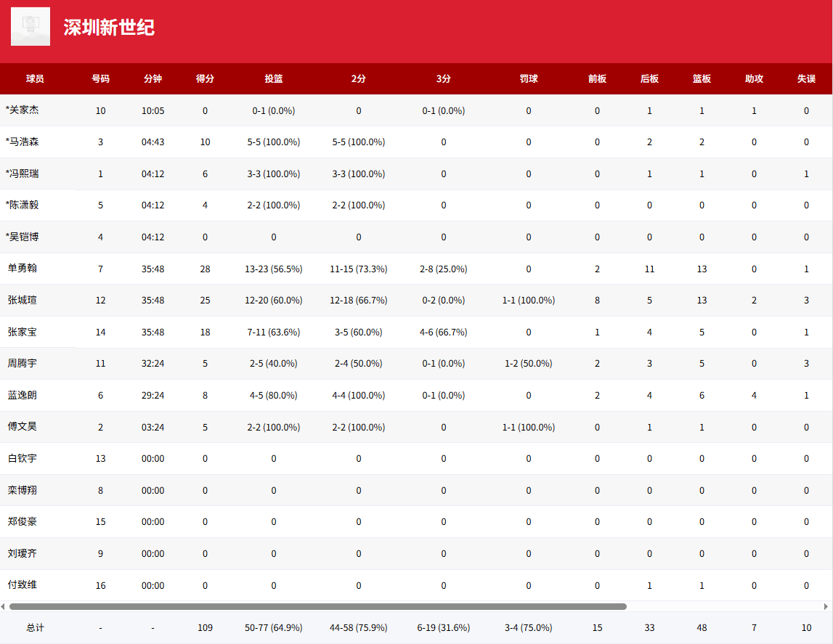
Task: Click the team logo thumbnail for 深圳新世纪
Action: 31,27
